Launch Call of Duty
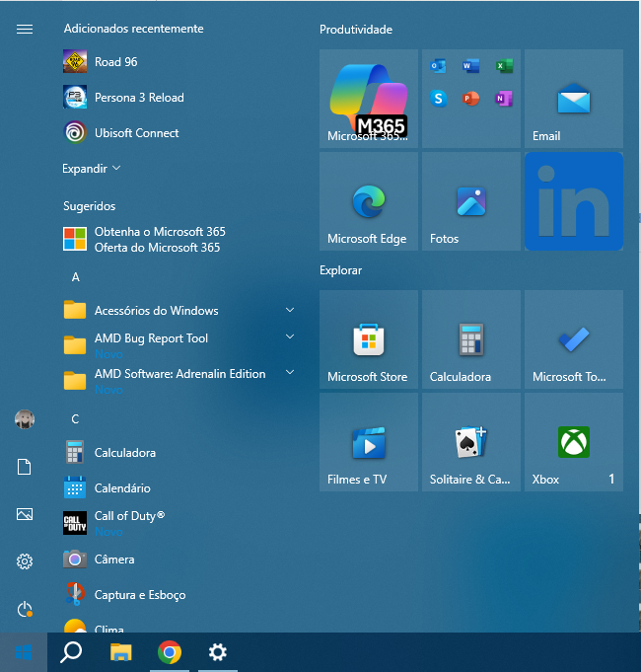This screenshot has width=641, height=672. (x=179, y=523)
